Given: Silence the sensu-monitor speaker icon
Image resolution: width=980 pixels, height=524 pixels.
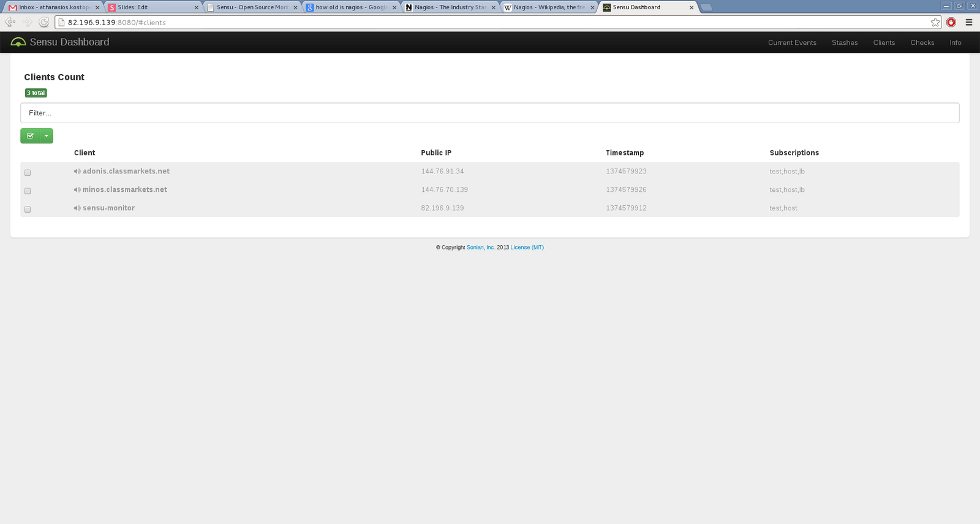Looking at the screenshot, I should pyautogui.click(x=77, y=208).
